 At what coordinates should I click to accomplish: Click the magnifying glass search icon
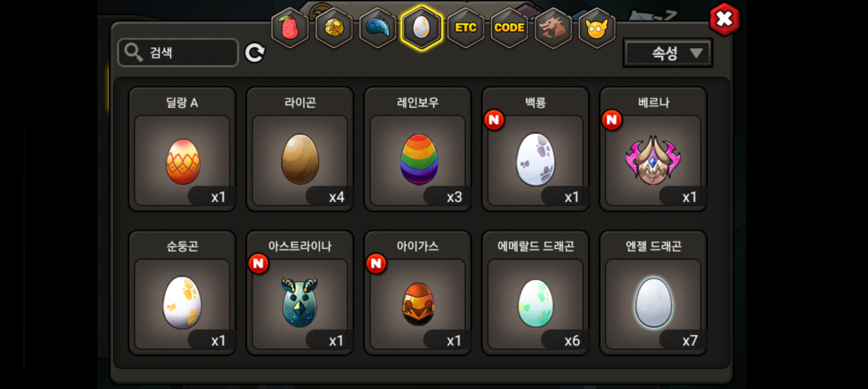[133, 53]
